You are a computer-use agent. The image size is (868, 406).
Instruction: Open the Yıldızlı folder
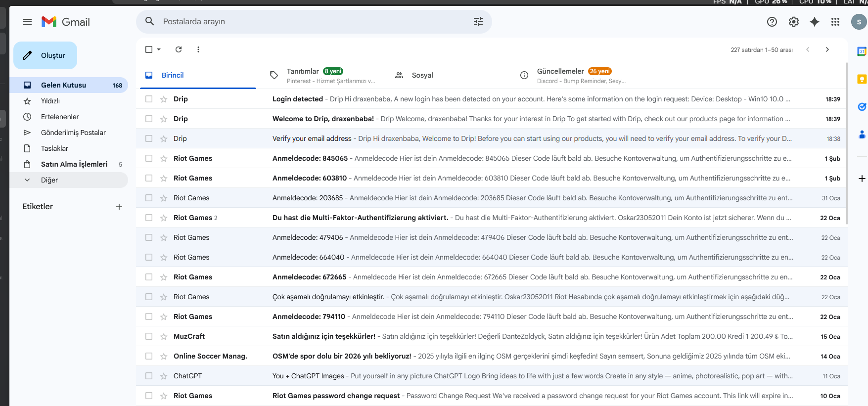pos(69,101)
